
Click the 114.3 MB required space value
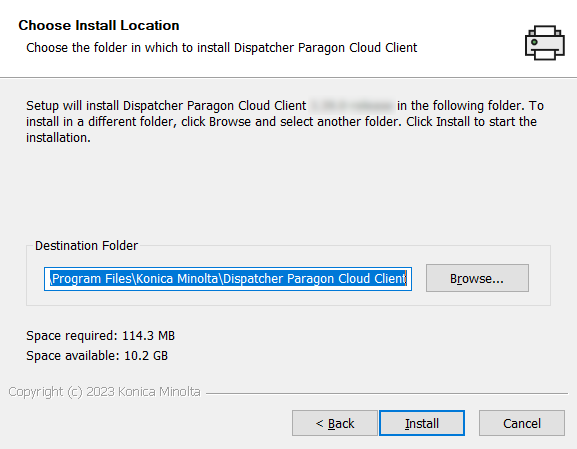click(x=148, y=336)
